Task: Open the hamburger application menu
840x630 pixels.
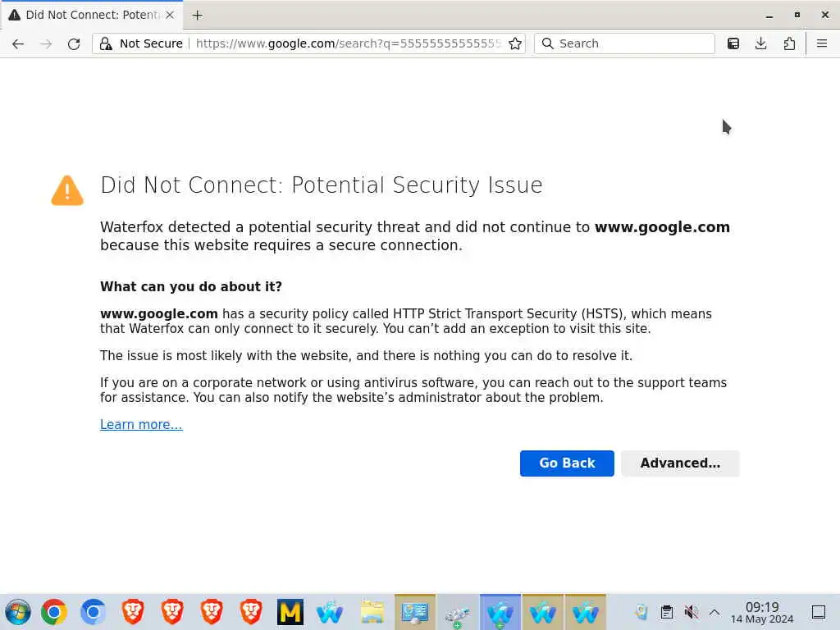Action: coord(821,43)
